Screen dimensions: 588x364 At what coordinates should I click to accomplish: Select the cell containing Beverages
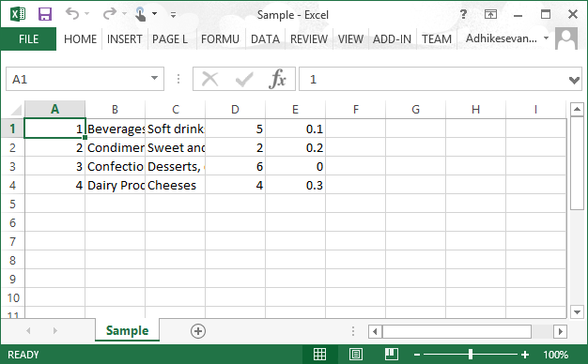(116, 129)
